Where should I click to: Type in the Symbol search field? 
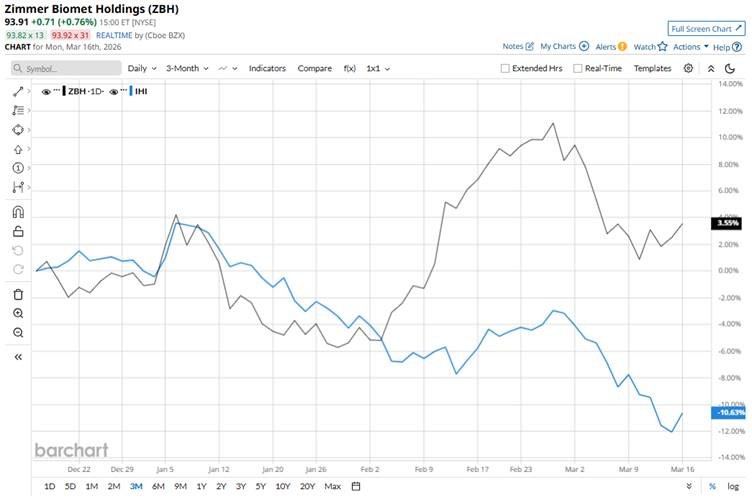click(65, 69)
